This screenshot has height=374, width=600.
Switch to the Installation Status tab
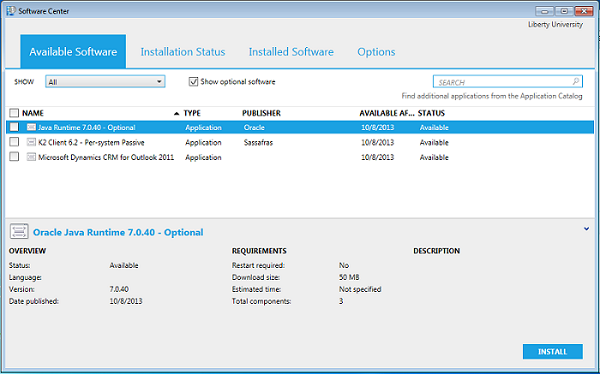183,52
